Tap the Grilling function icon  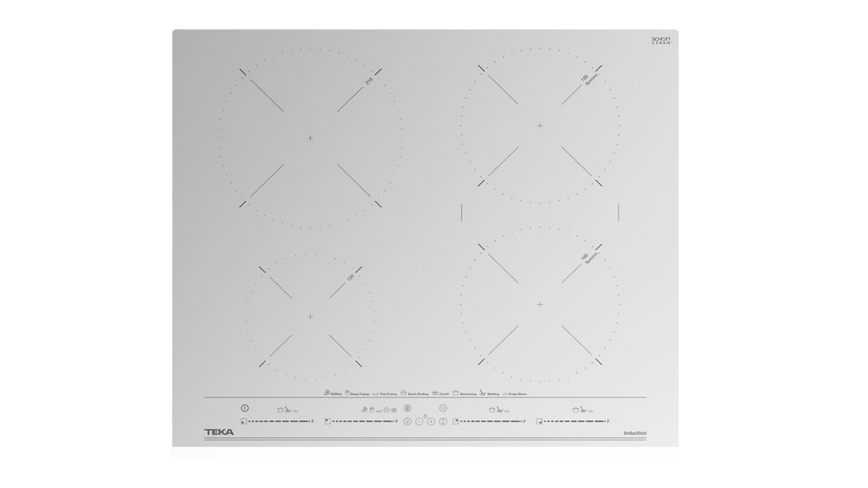point(326,393)
